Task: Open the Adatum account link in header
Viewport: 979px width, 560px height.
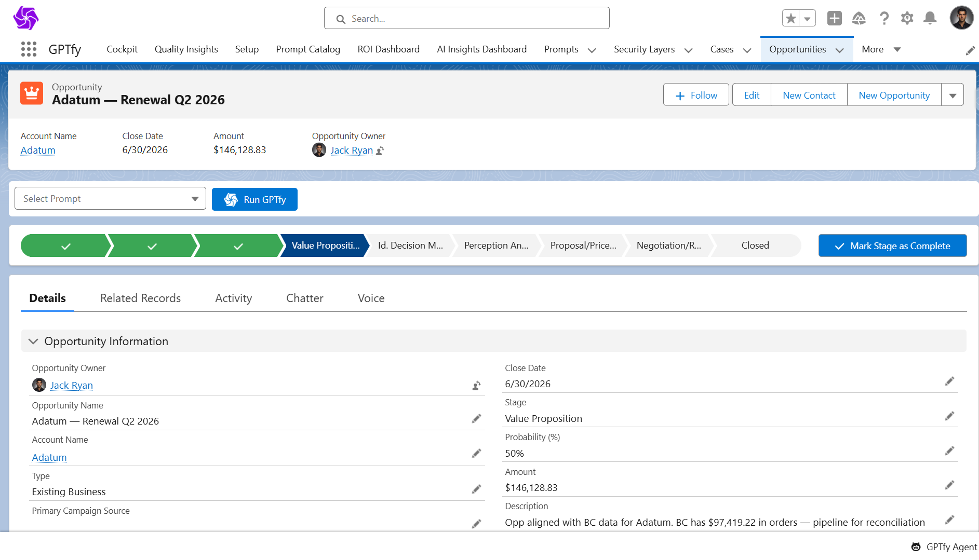Action: [38, 151]
